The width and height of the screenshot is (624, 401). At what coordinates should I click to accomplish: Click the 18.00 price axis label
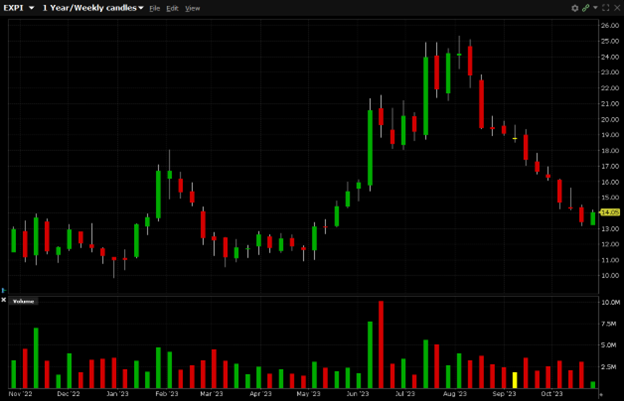pos(610,151)
